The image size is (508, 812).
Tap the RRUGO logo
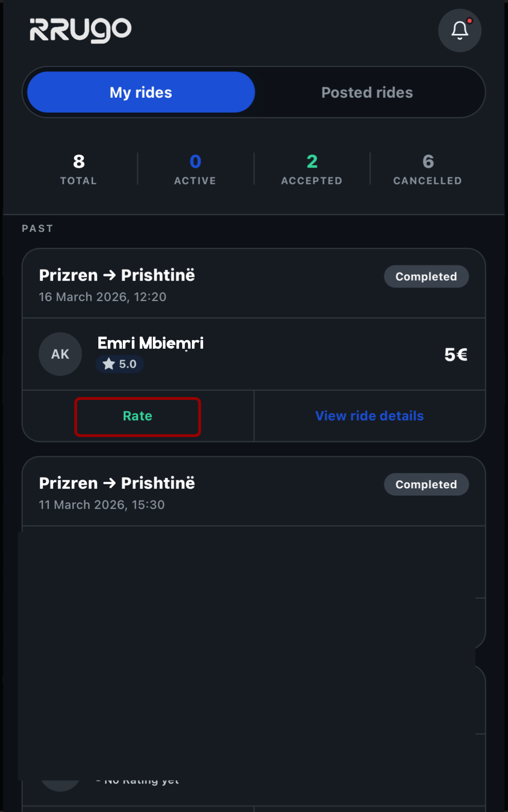80,30
